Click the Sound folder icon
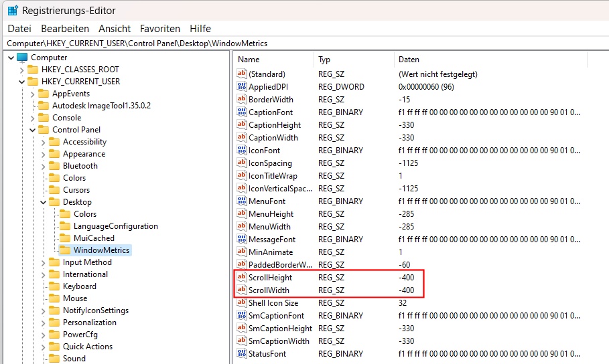 click(x=54, y=359)
